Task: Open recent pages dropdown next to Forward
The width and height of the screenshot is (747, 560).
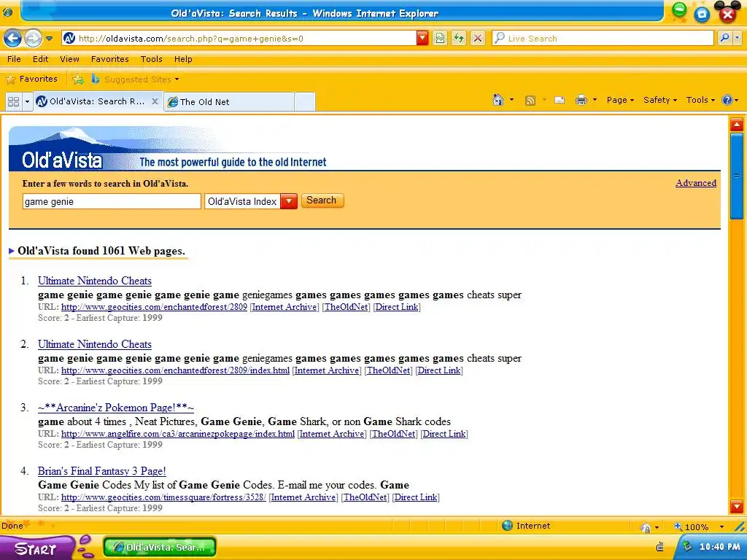Action: (x=49, y=39)
